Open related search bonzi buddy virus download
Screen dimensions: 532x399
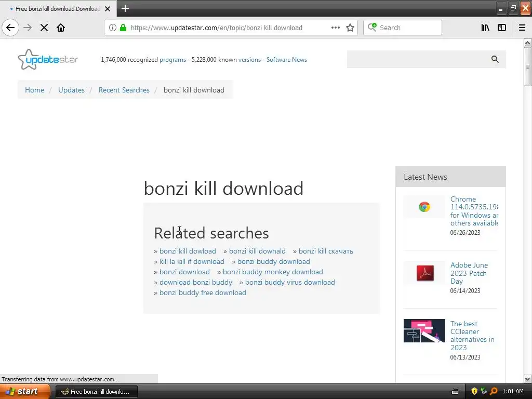point(290,282)
